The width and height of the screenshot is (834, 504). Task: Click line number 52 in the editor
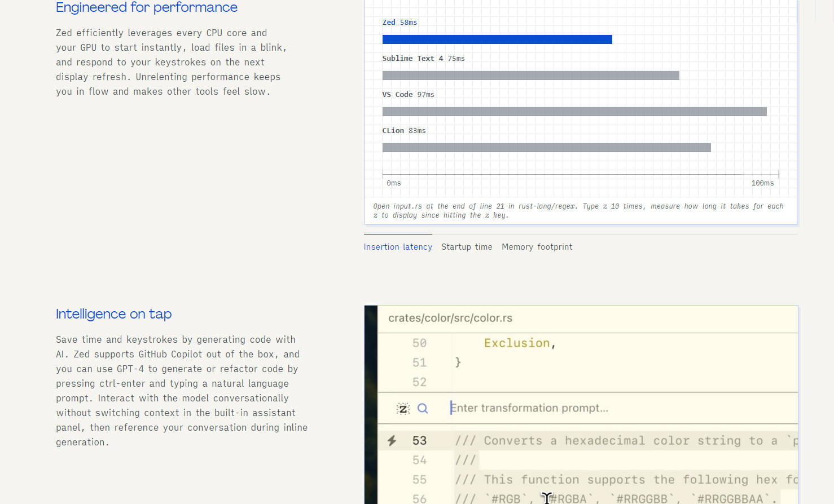coord(419,382)
